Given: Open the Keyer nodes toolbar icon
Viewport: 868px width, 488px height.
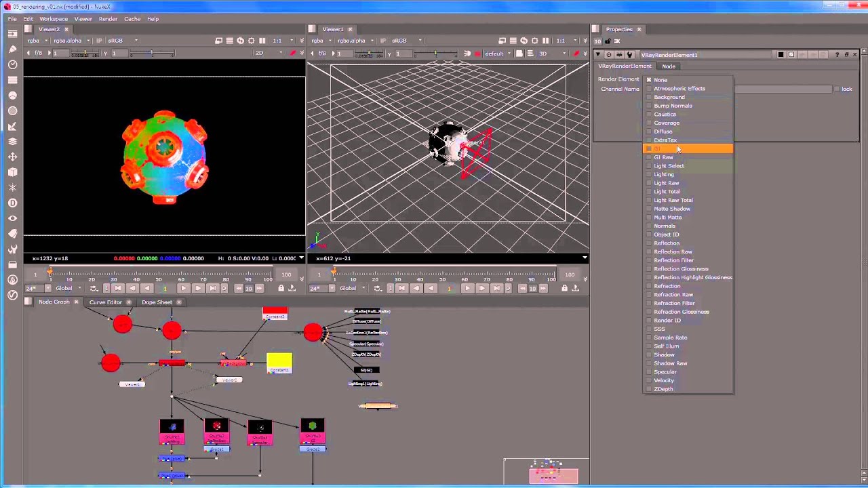Looking at the screenshot, I should tap(12, 126).
